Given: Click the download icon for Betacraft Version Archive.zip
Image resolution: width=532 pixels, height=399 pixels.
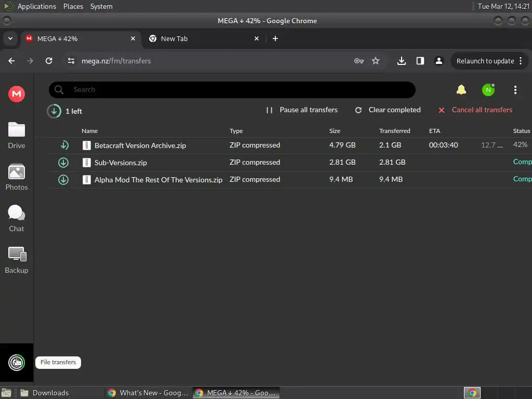Looking at the screenshot, I should [64, 145].
